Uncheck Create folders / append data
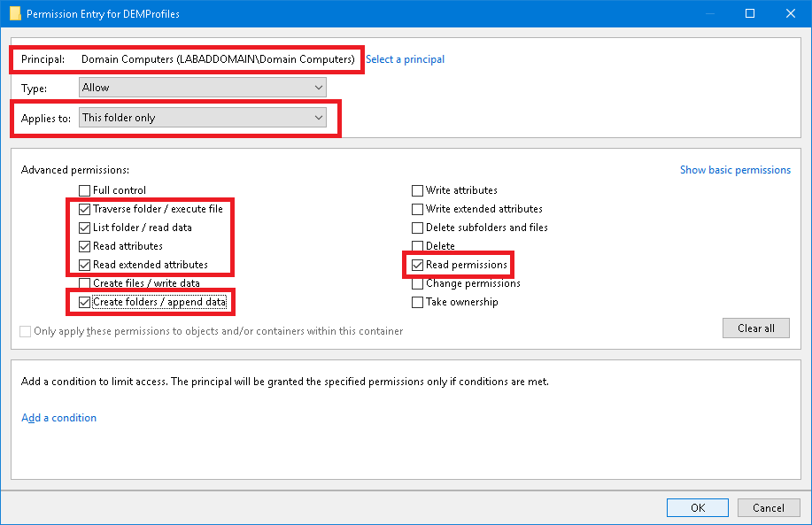Image resolution: width=812 pixels, height=525 pixels. point(85,302)
